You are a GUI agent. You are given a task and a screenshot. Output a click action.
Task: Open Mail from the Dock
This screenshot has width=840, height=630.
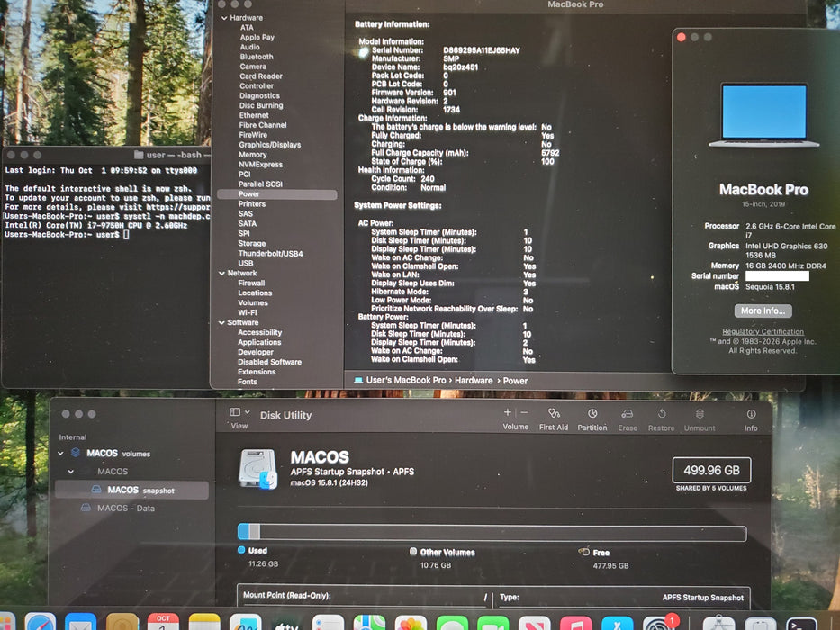[80, 624]
